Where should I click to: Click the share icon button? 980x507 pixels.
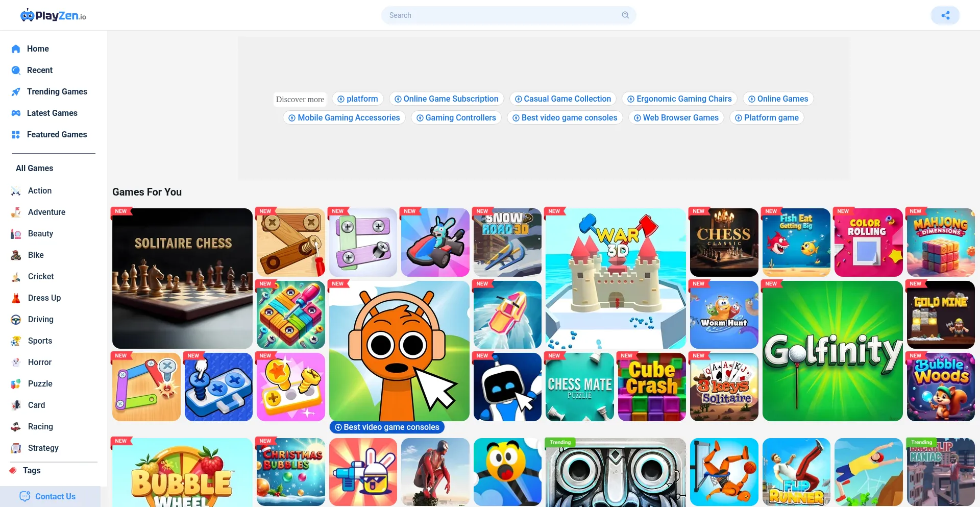point(945,15)
